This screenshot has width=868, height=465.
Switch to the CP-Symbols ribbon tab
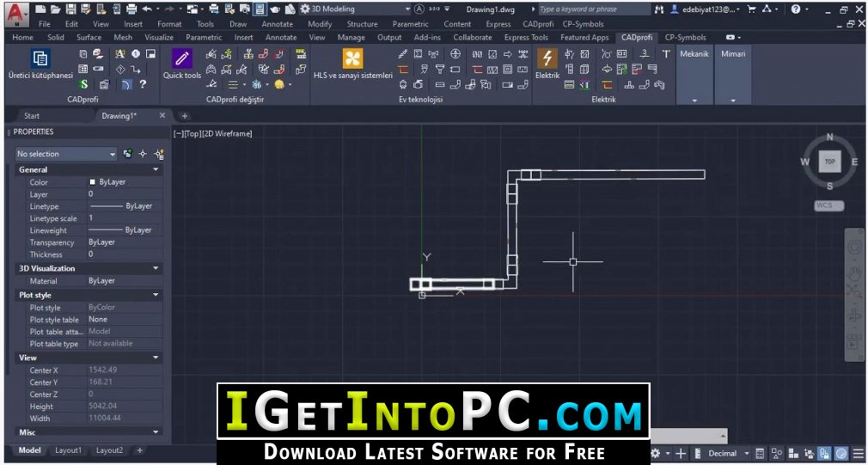pyautogui.click(x=685, y=38)
